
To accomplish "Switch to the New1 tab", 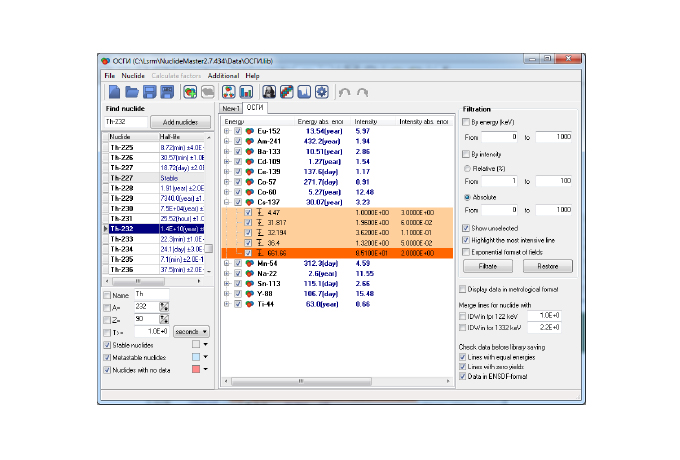I will [230, 107].
